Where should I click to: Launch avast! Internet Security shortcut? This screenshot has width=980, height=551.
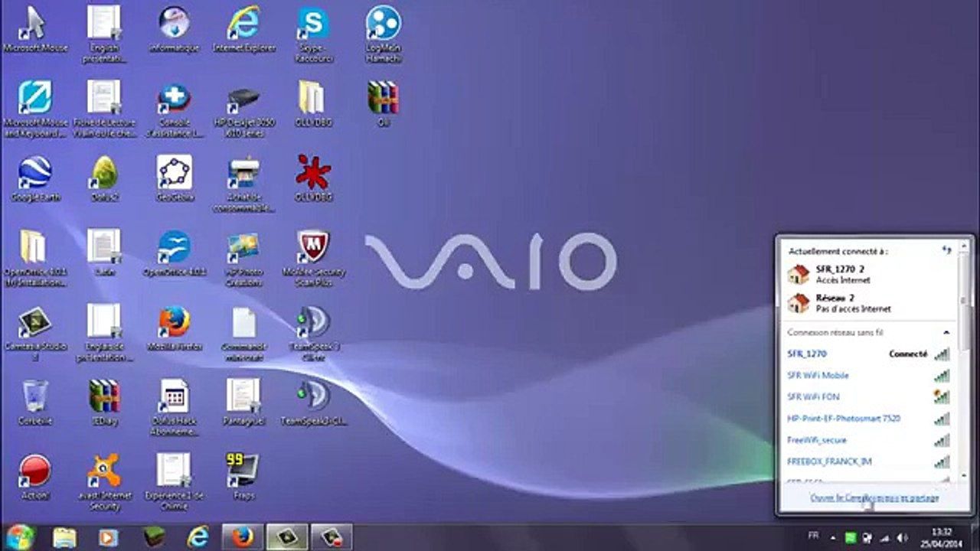point(104,482)
